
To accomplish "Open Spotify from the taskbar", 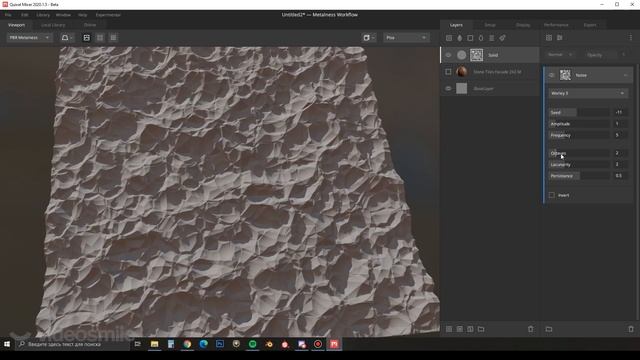I will [x=252, y=344].
